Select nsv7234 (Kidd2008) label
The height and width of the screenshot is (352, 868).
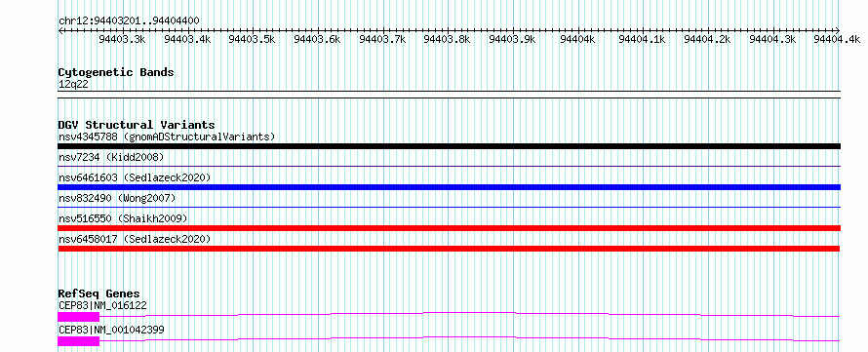tap(111, 158)
